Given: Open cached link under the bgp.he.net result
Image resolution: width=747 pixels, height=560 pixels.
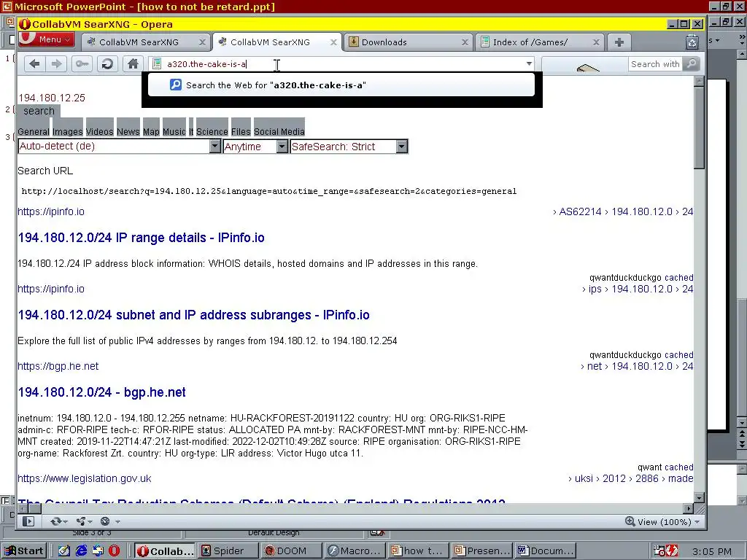Looking at the screenshot, I should pos(679,467).
